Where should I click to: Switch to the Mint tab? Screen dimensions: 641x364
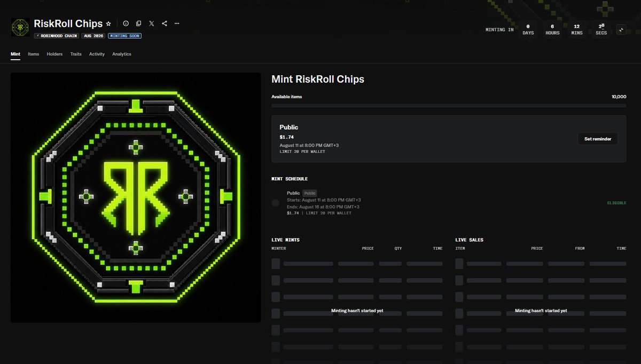point(15,54)
